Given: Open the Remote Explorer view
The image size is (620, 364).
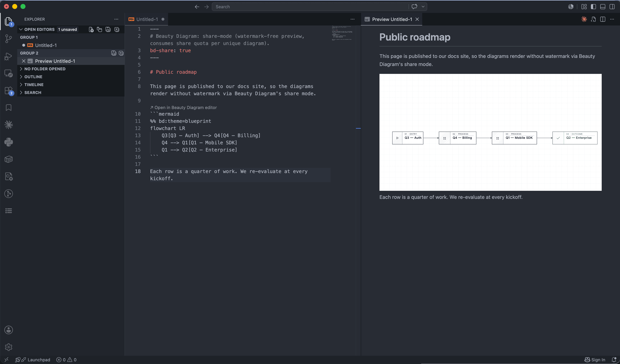Looking at the screenshot, I should [9, 74].
